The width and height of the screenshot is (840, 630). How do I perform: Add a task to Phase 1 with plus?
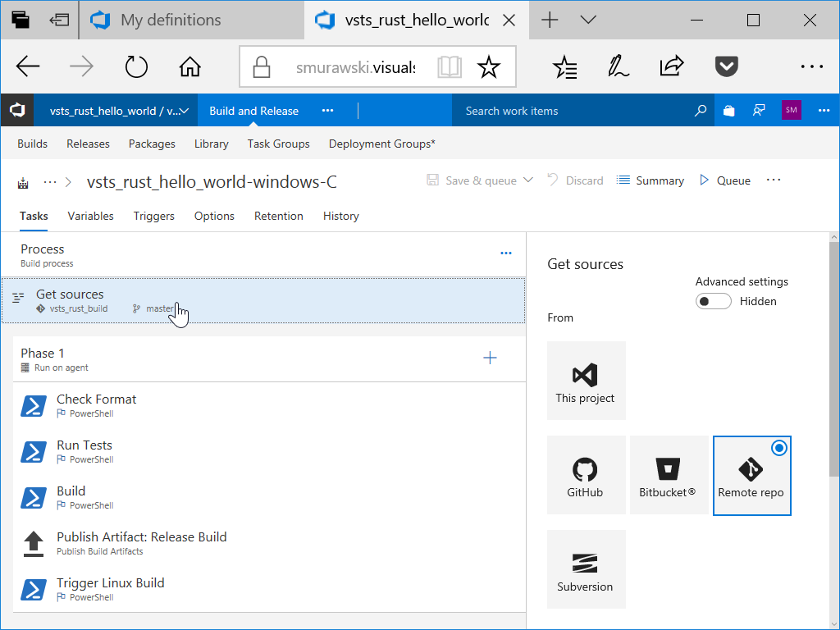pyautogui.click(x=490, y=358)
